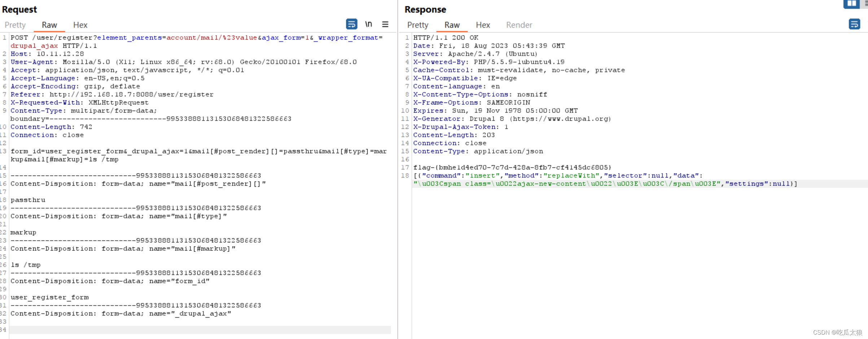
Task: Click name="mail[#post_render][]" disposition line
Action: point(138,184)
